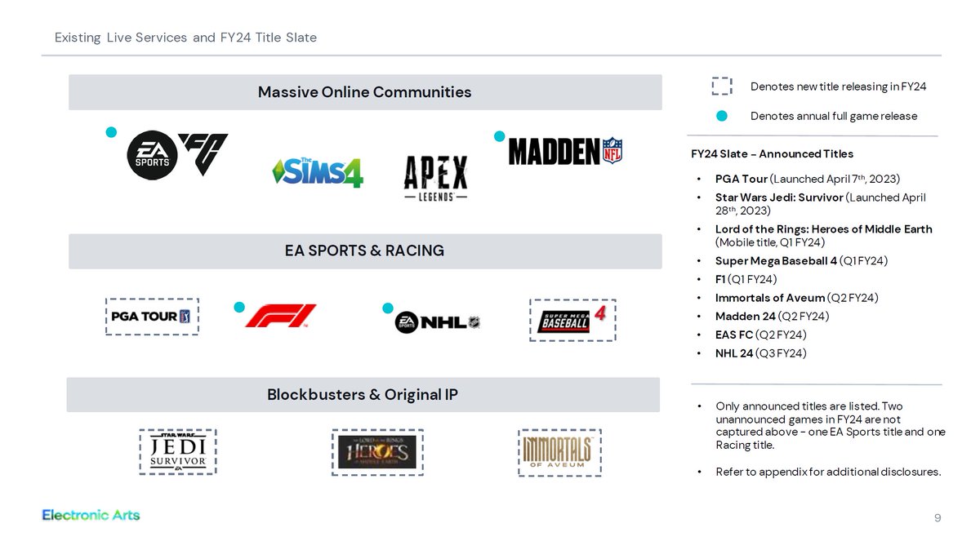Click the Immortals of Aveum logo
The image size is (980, 550).
pyautogui.click(x=559, y=452)
